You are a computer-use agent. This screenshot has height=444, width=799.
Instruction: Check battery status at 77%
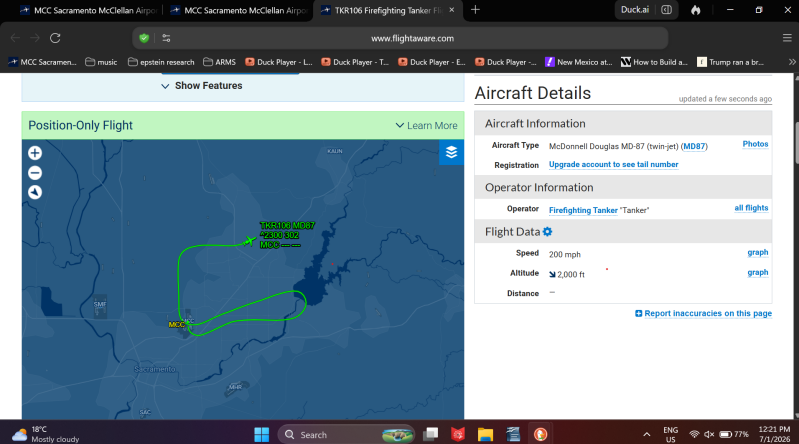pos(734,434)
